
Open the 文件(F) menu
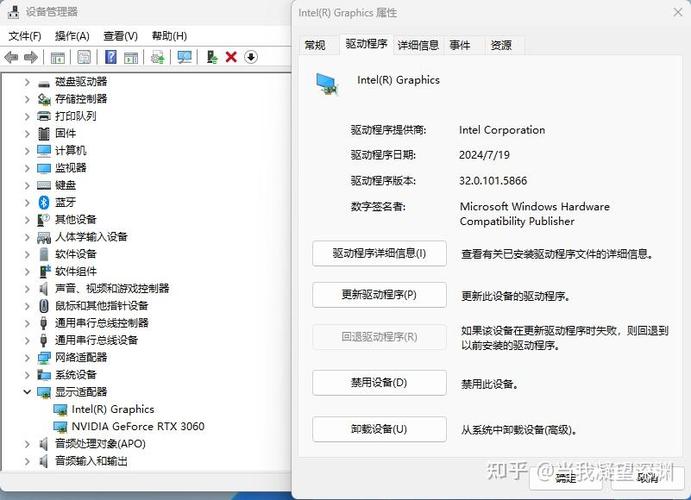click(25, 36)
